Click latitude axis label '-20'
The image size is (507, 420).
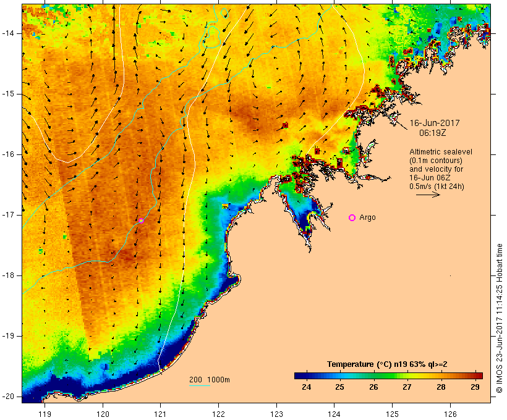(8, 397)
